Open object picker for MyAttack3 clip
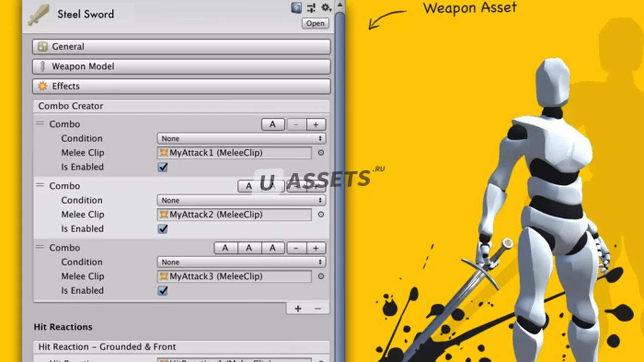 pyautogui.click(x=320, y=277)
